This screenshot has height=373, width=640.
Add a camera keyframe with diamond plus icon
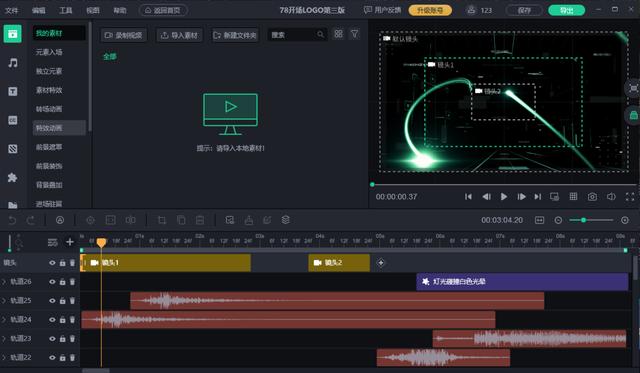pos(381,263)
